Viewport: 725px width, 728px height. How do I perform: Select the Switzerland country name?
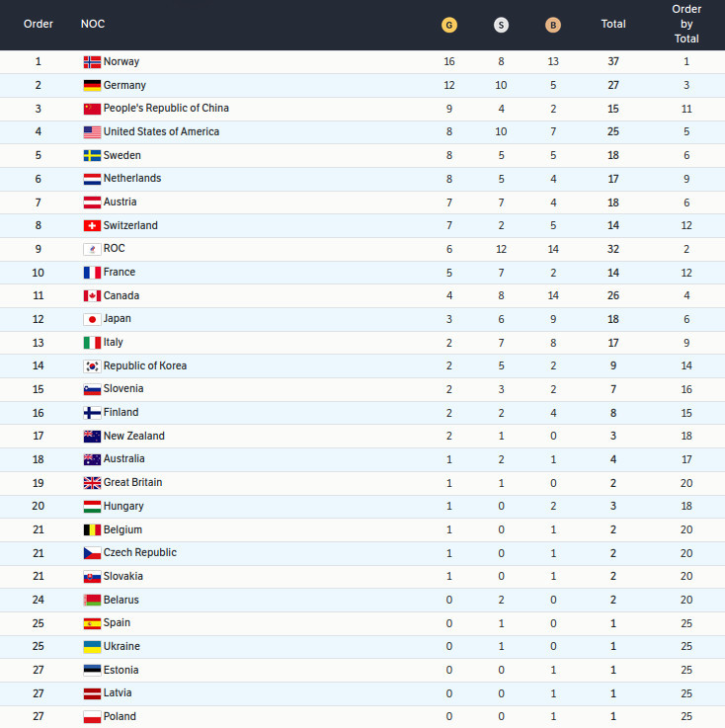(x=130, y=226)
